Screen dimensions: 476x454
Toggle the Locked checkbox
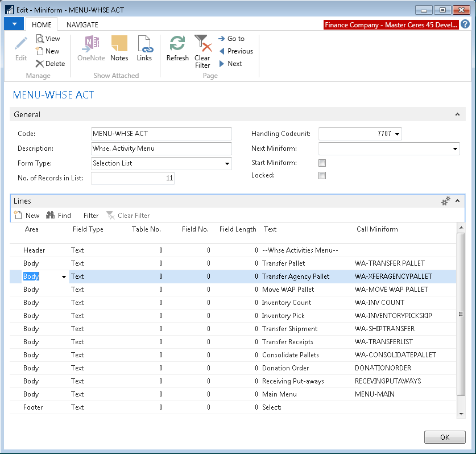pyautogui.click(x=322, y=176)
